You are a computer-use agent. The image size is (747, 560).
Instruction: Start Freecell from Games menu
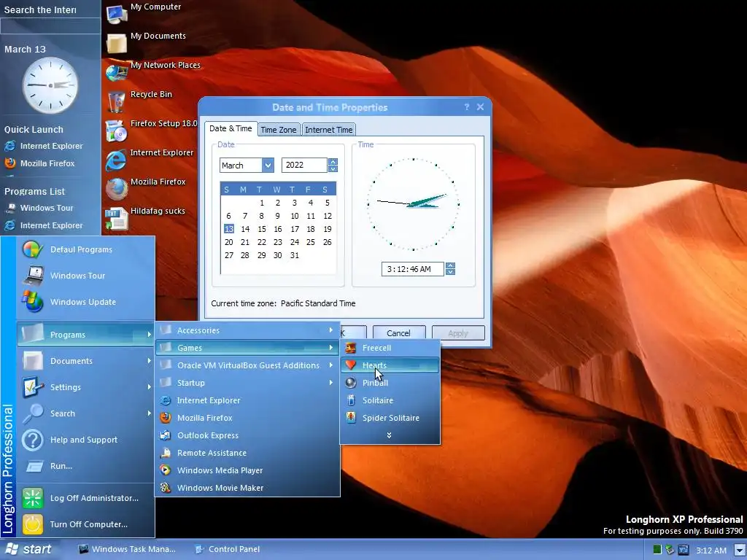(x=390, y=348)
